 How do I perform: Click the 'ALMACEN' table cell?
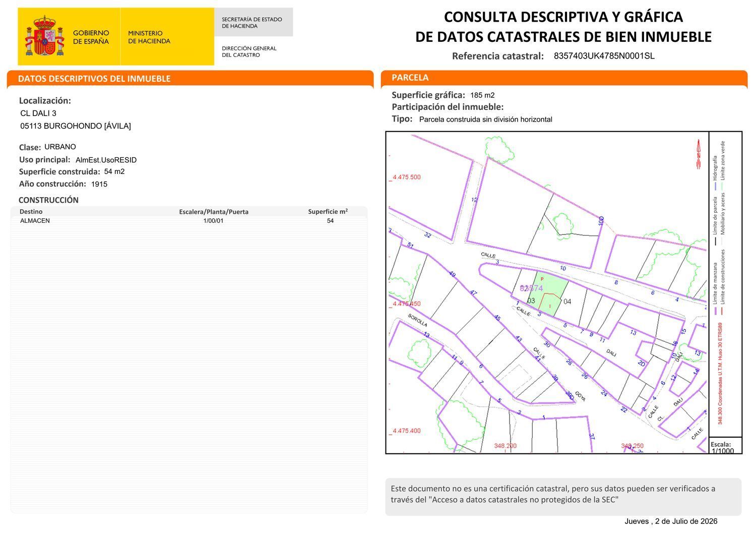(35, 221)
